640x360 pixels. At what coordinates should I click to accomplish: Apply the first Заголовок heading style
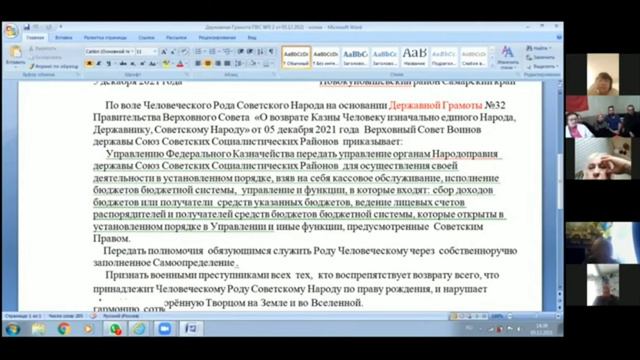(355, 57)
